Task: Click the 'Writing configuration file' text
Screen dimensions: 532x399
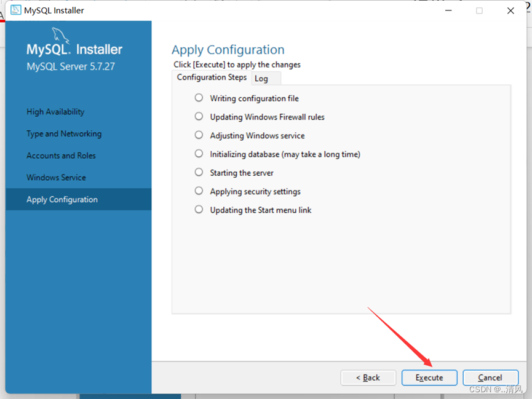Action: [x=254, y=98]
